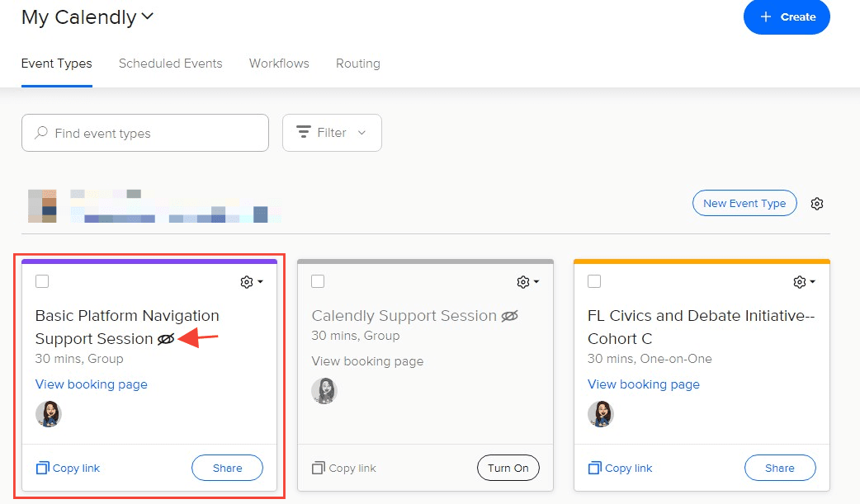Open gear settings on Basic Platform Navigation card
This screenshot has height=504, width=860.
[x=251, y=282]
